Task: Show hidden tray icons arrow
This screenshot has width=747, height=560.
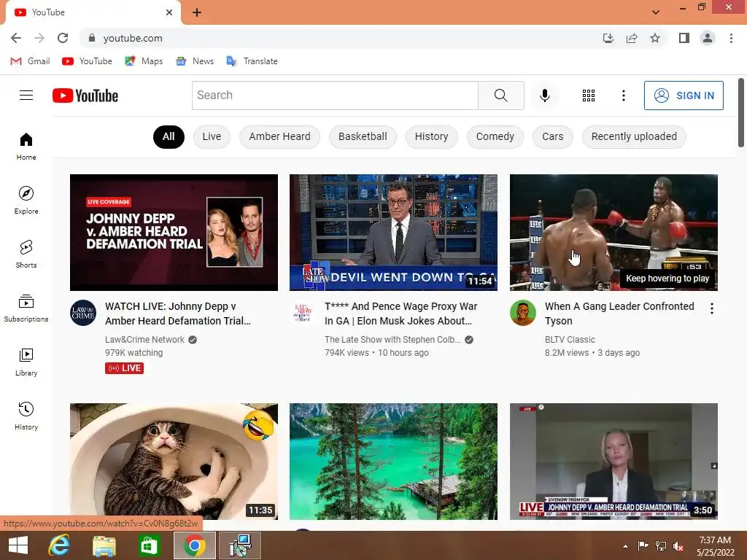Action: [x=625, y=545]
